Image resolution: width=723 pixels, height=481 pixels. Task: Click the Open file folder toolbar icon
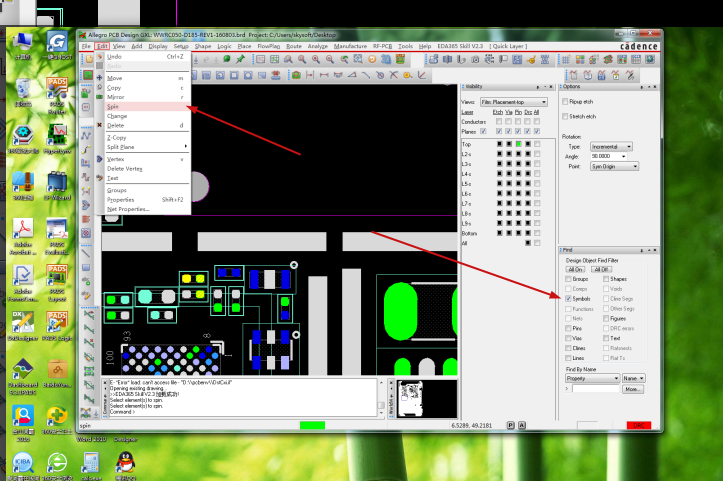tap(89, 59)
